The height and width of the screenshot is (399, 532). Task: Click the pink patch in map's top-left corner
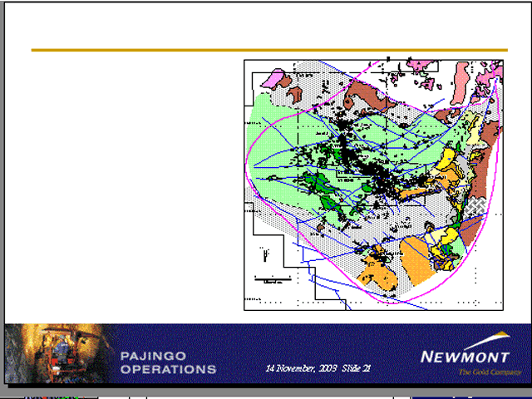click(273, 80)
